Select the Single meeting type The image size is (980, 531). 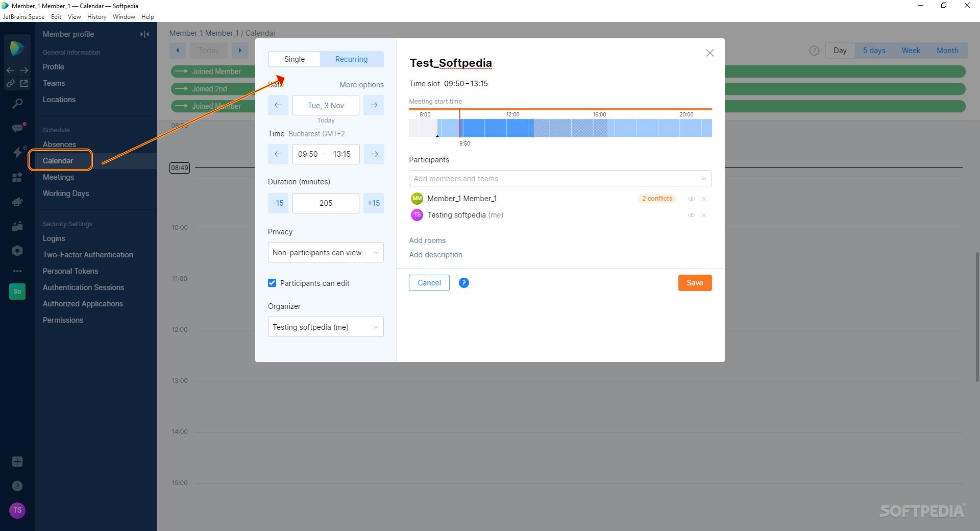tap(295, 59)
